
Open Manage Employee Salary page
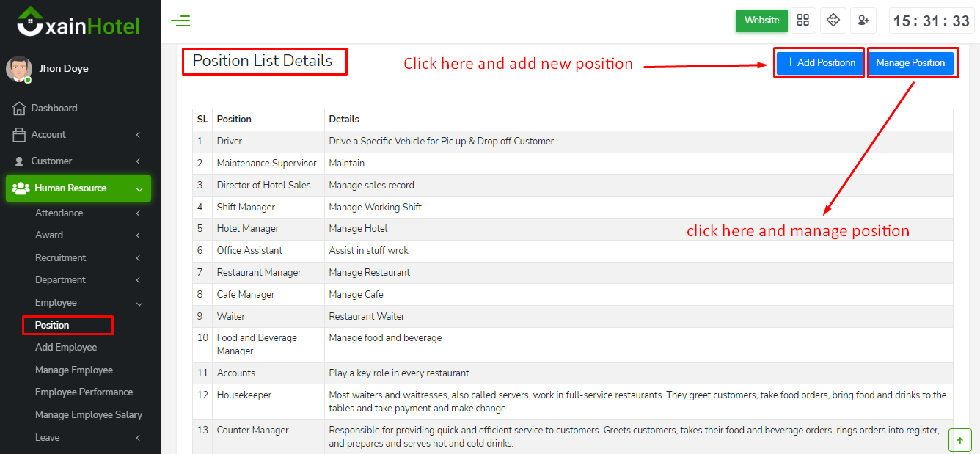[89, 415]
